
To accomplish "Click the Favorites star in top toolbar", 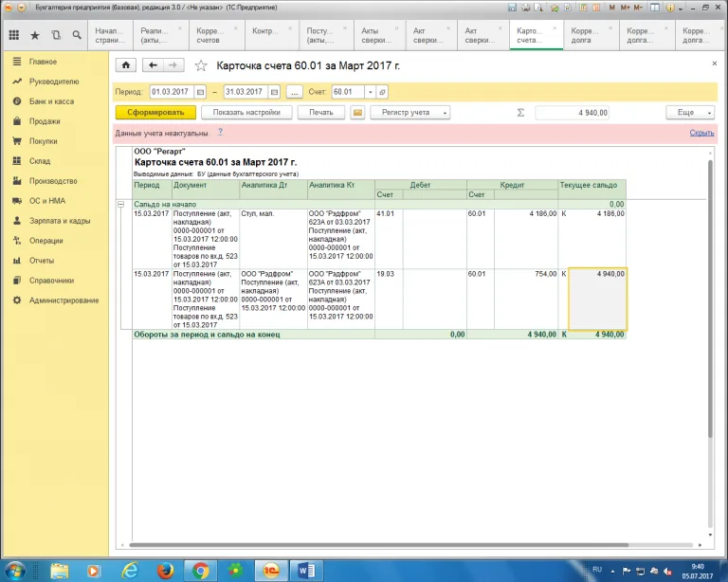I will (35, 36).
